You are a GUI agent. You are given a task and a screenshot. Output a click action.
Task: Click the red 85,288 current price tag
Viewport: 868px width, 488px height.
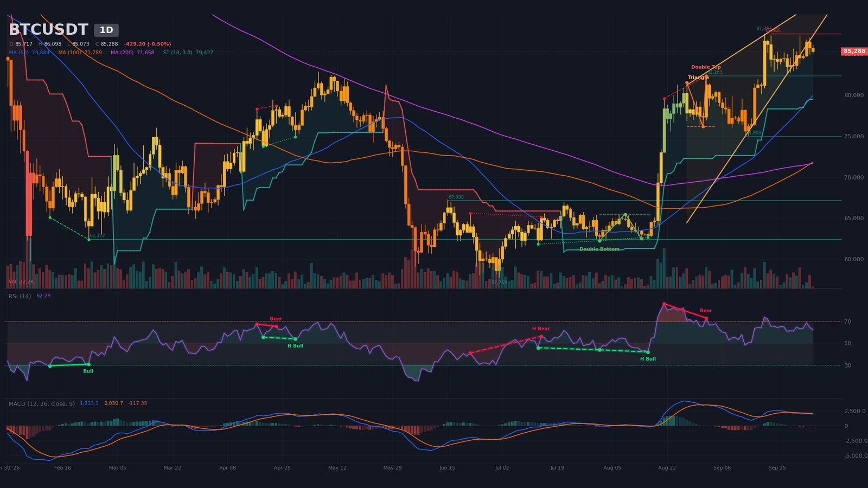(x=854, y=52)
